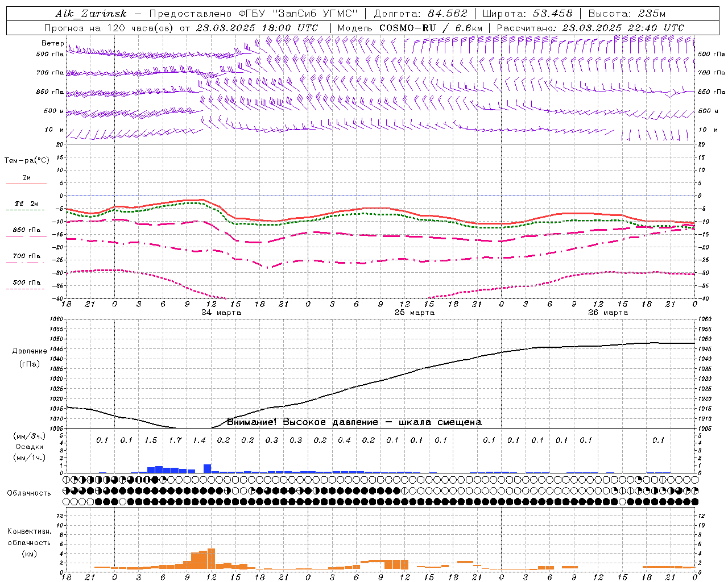
Task: Click the "24 марта" date label
Action: click(x=221, y=313)
